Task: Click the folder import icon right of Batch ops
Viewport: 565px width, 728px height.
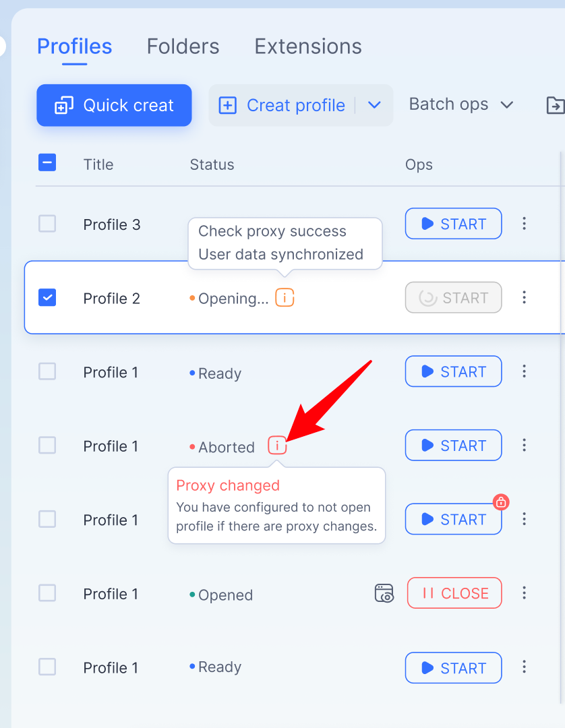Action: coord(556,105)
